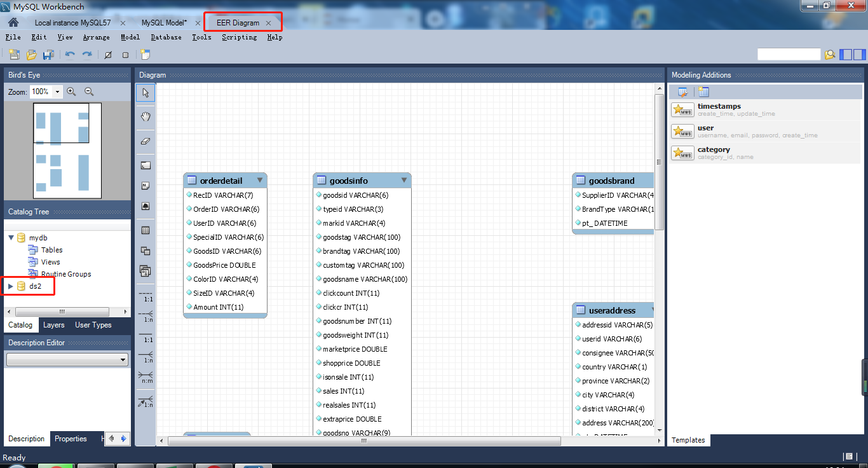
Task: Select the Templates tab
Action: click(688, 440)
